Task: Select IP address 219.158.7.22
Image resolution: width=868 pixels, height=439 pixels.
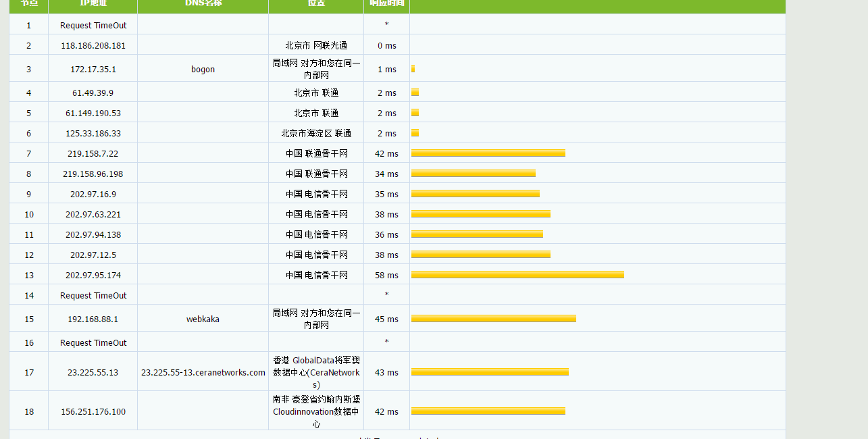Action: 93,153
